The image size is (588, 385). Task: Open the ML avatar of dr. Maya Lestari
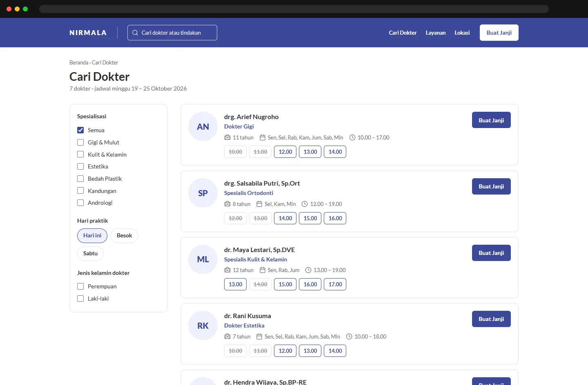point(203,259)
